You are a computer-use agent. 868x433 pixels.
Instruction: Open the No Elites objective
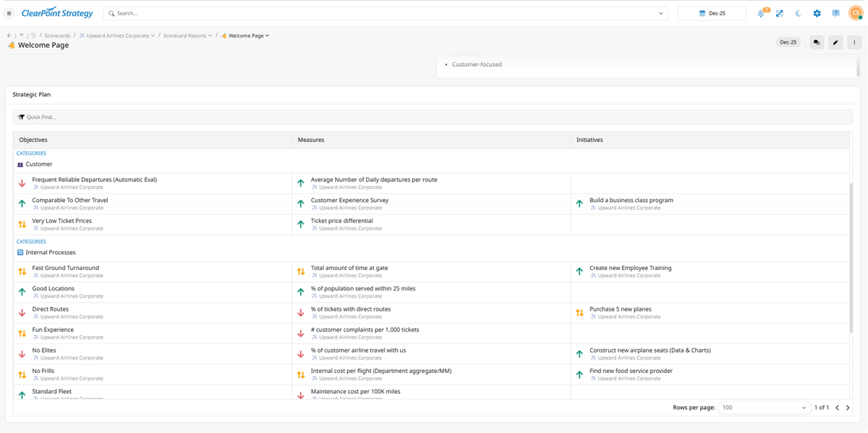44,350
